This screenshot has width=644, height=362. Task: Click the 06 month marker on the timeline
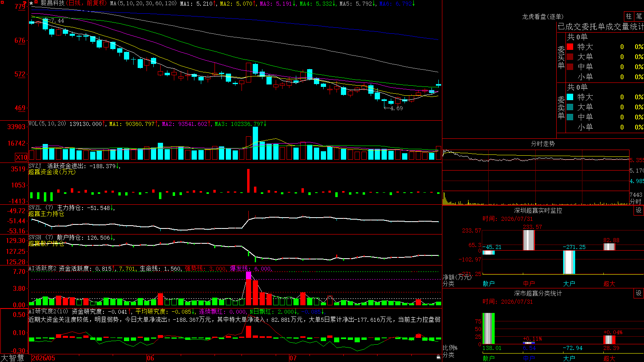coord(151,358)
